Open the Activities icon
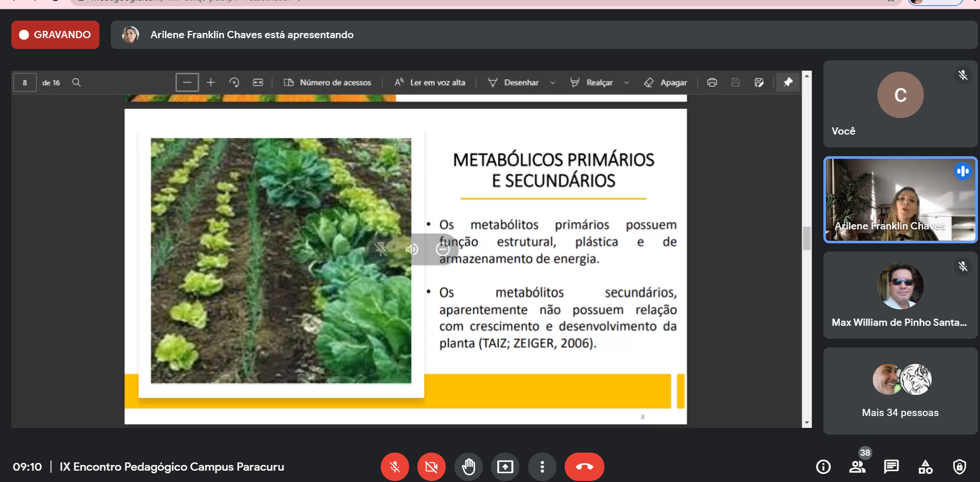 coord(925,467)
